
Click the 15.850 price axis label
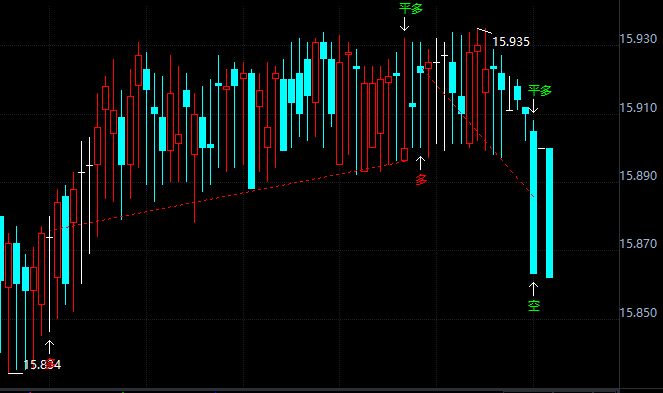(638, 313)
